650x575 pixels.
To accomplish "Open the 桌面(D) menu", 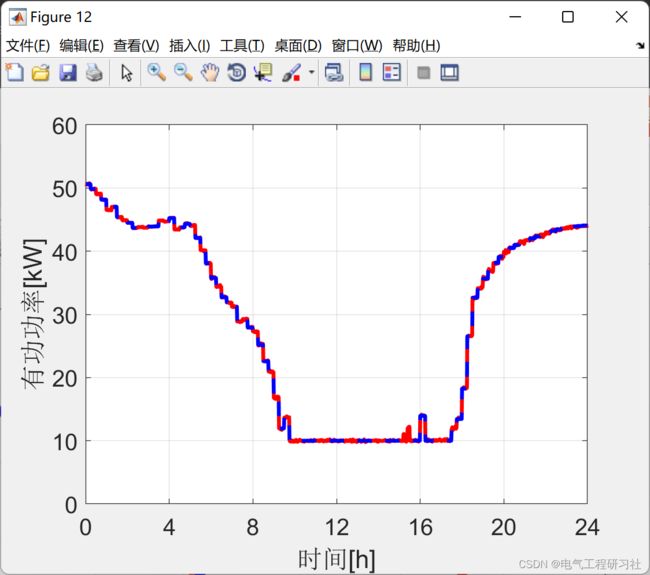I will 298,46.
